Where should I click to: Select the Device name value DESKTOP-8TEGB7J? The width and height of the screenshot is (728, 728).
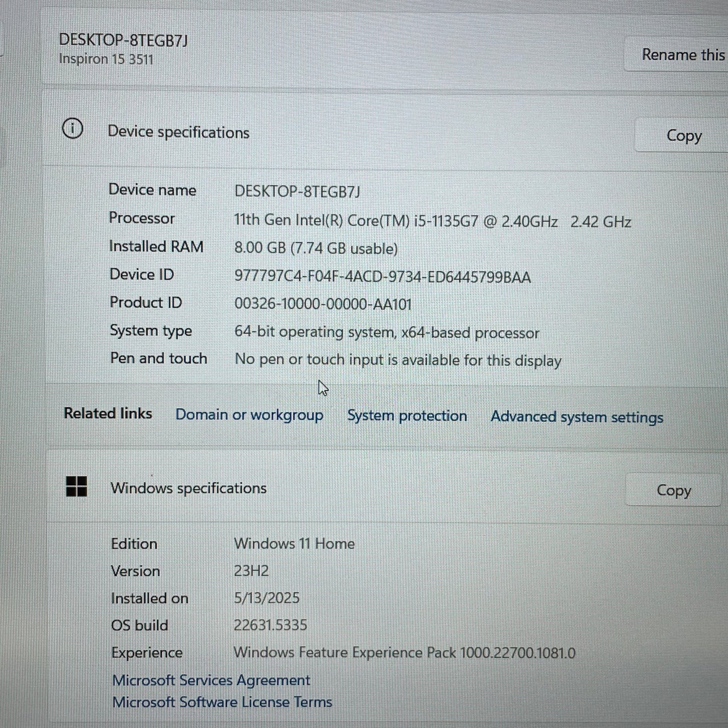click(x=297, y=191)
